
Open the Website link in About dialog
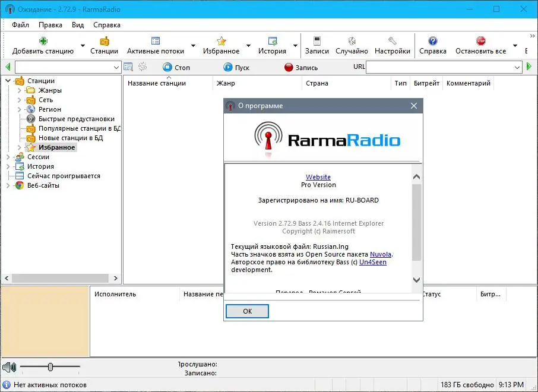318,177
